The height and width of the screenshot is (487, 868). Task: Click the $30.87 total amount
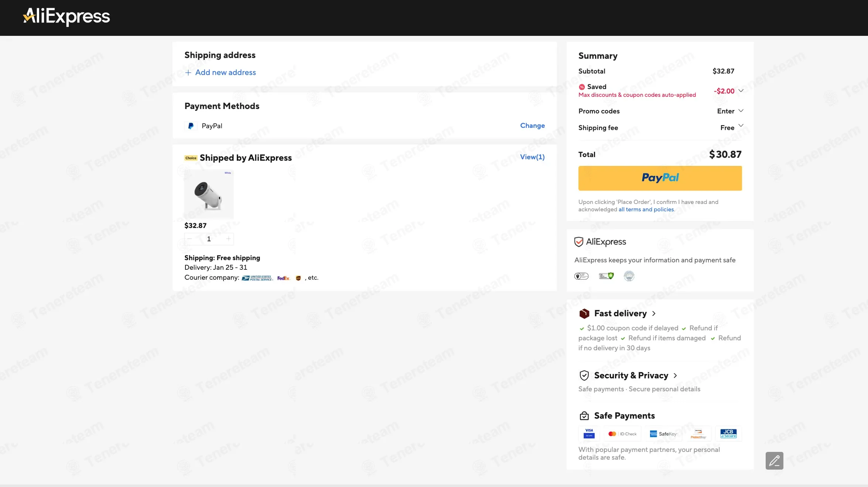coord(725,154)
